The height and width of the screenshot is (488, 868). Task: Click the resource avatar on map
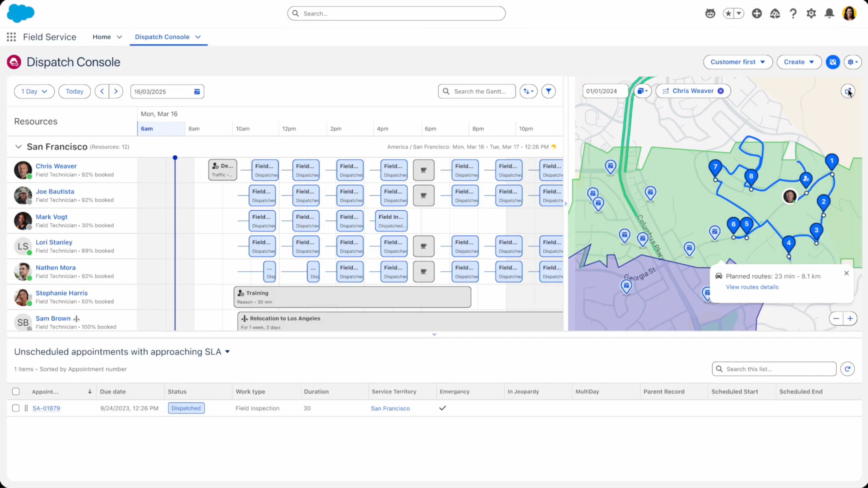coord(790,196)
